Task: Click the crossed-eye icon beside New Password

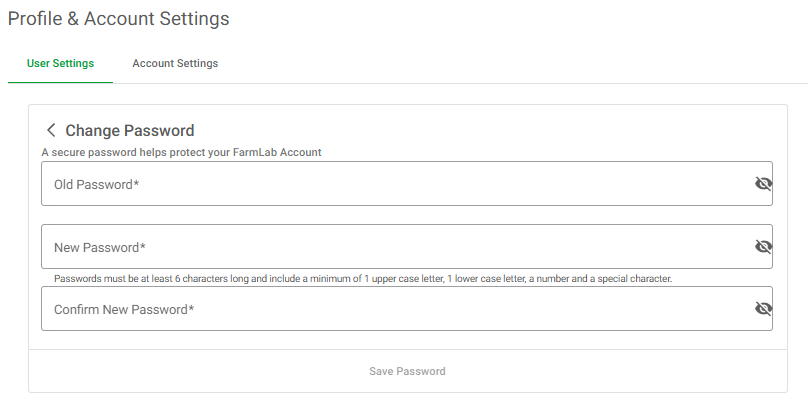Action: (764, 246)
